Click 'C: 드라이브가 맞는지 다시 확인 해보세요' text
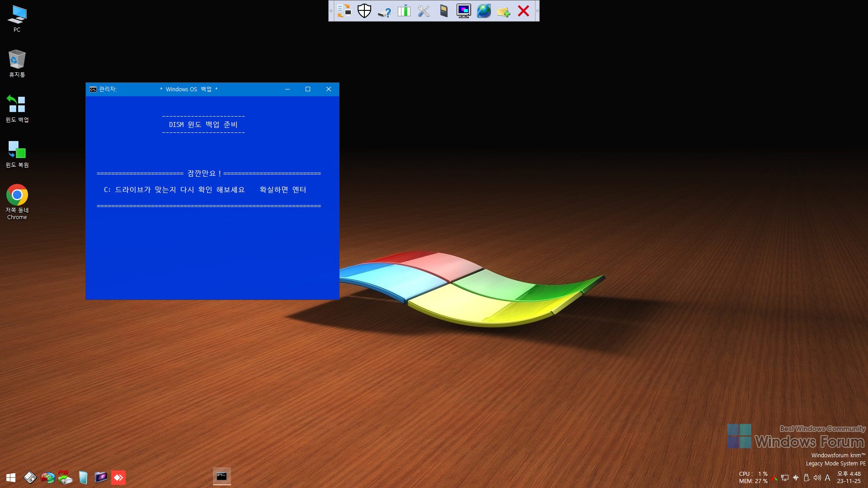The image size is (868, 488). (x=174, y=190)
